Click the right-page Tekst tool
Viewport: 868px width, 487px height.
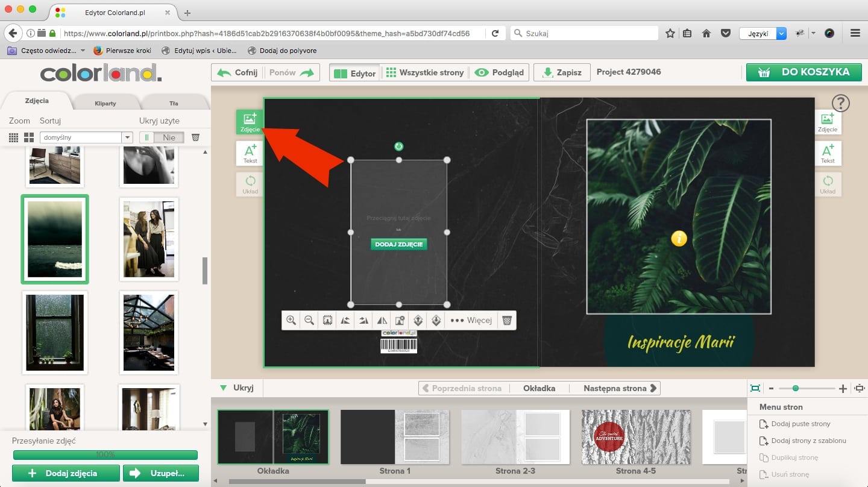[x=828, y=154]
